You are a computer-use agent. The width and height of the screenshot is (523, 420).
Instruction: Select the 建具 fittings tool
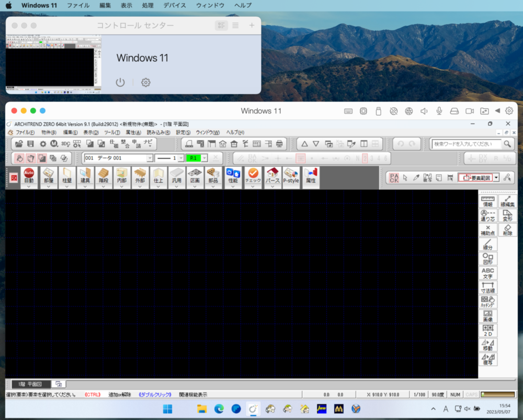point(85,175)
